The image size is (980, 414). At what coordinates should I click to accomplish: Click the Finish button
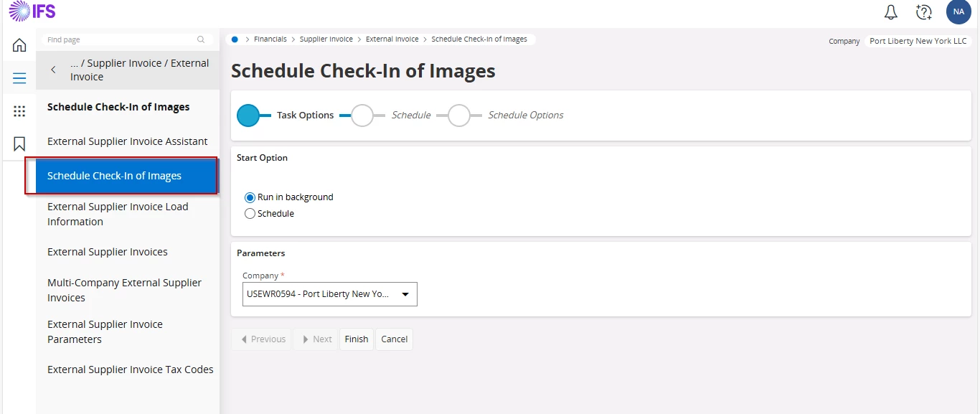(357, 339)
